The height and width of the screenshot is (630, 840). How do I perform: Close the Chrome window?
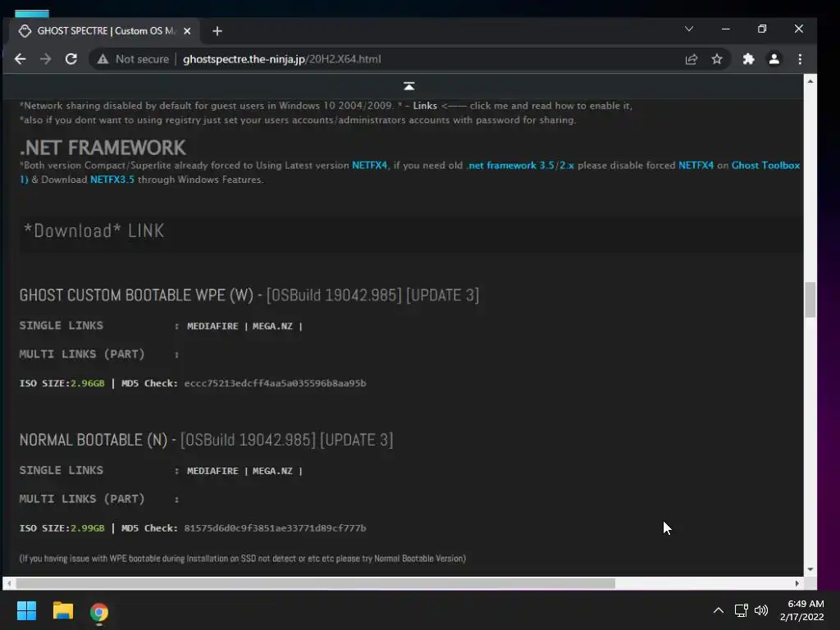(799, 29)
